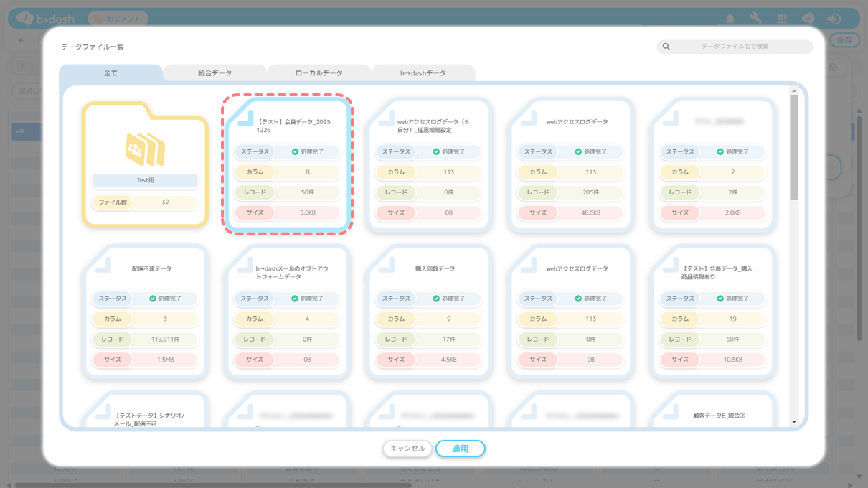Click the 適用 button
This screenshot has height=488, width=868.
461,449
